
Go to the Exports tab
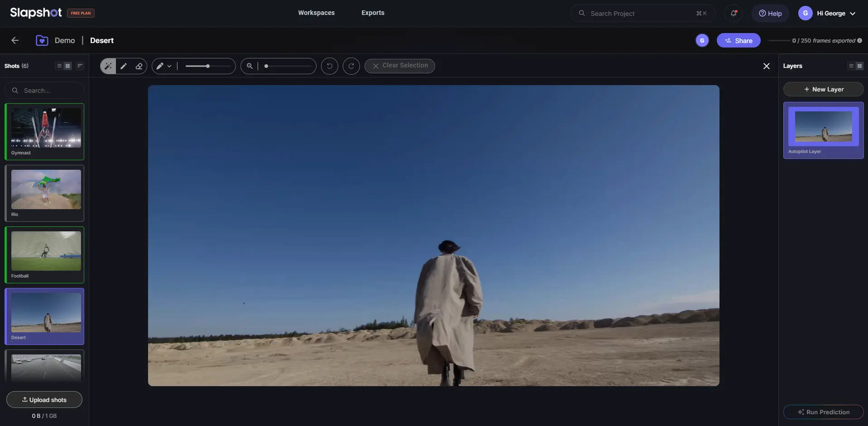point(373,13)
